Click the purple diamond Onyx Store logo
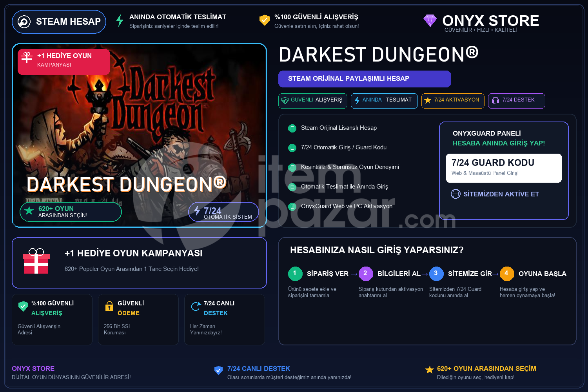The height and width of the screenshot is (392, 588). click(x=430, y=20)
